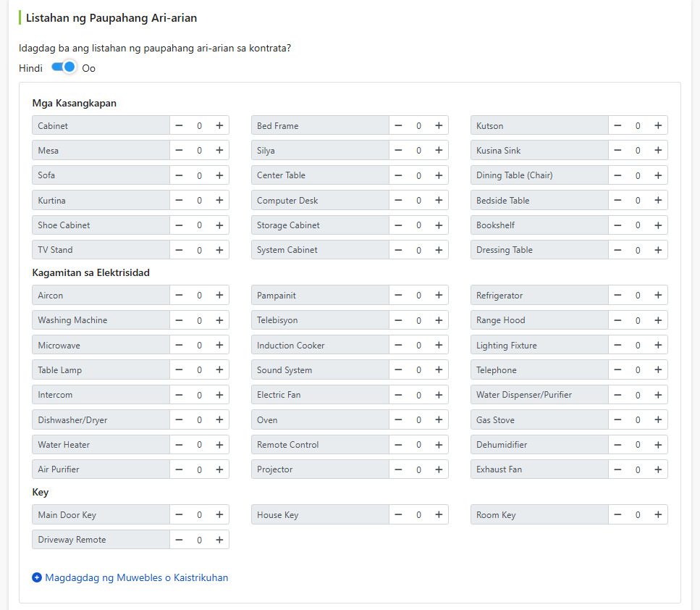Add one Projector with plus button
This screenshot has width=700, height=610.
(439, 469)
